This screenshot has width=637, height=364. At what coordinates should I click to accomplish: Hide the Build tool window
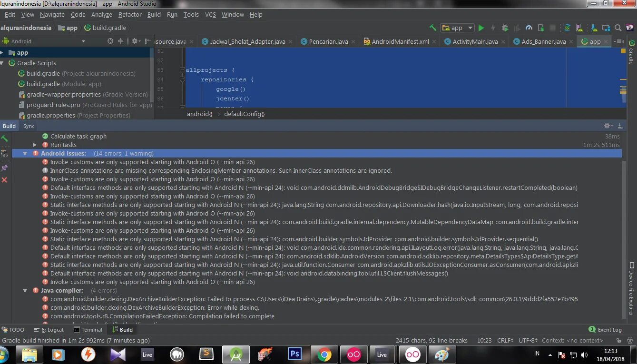(x=620, y=126)
